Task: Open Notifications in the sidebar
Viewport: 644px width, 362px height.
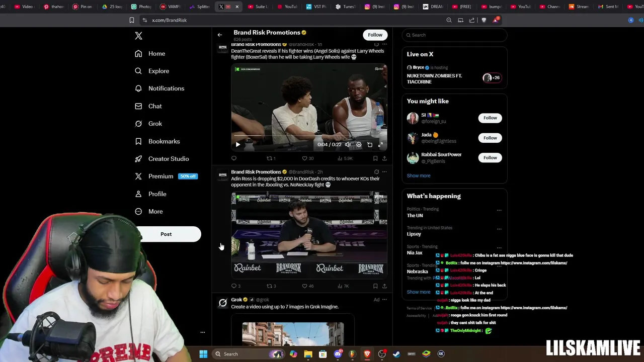Action: pos(159,88)
